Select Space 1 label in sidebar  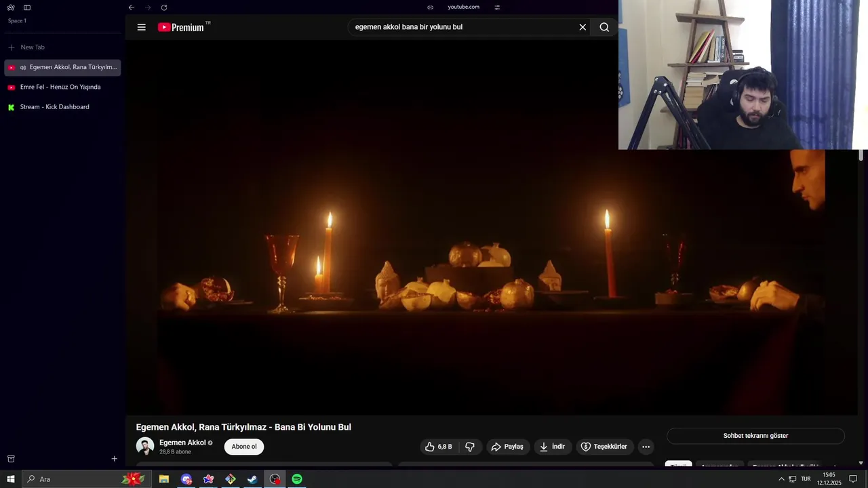click(x=17, y=21)
